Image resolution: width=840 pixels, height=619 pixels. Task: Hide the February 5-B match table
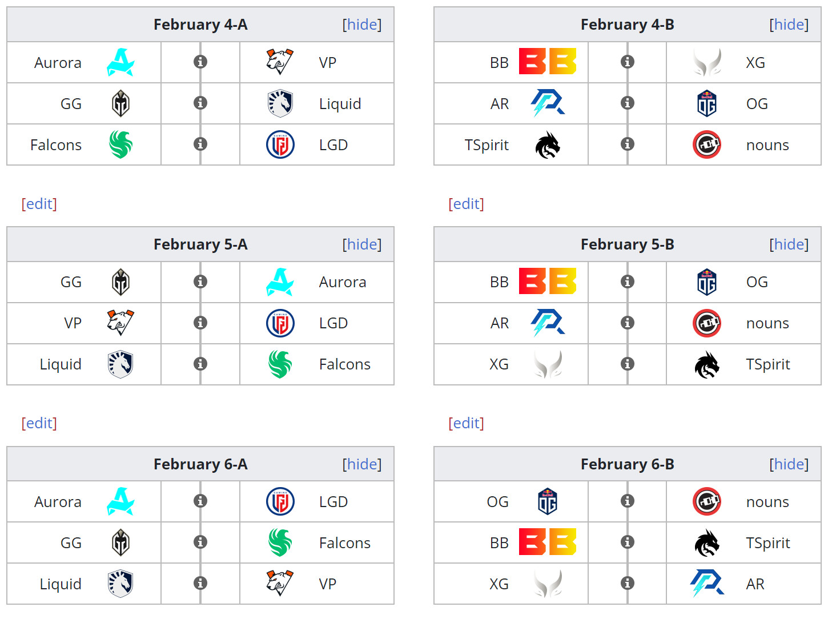coord(789,244)
